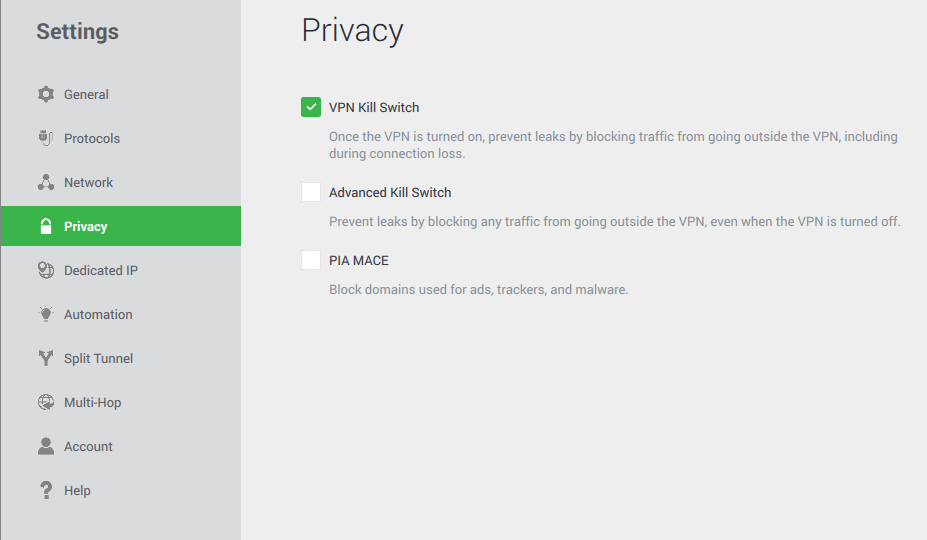Viewport: 927px width, 540px height.
Task: Open the Account tab label
Action: 88,447
